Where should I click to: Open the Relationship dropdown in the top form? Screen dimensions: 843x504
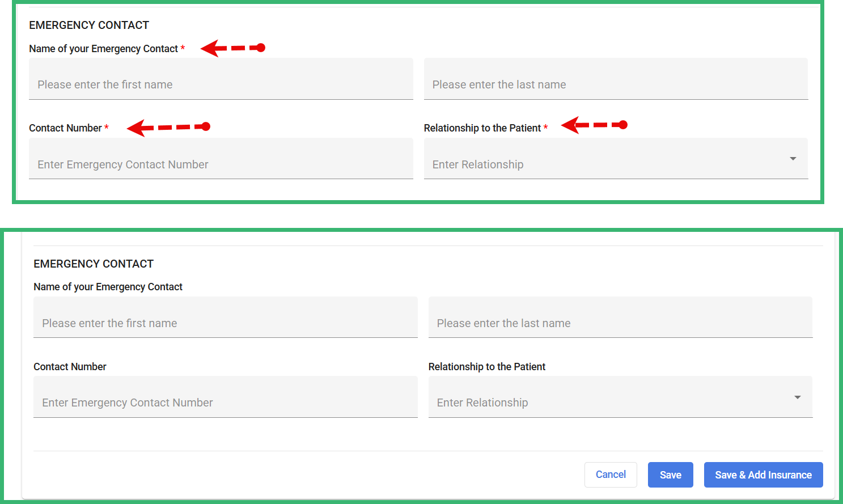coord(792,159)
